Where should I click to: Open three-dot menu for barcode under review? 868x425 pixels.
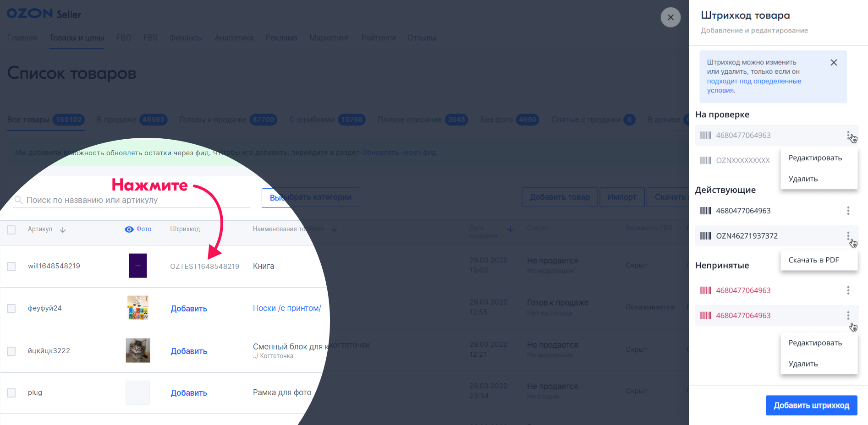pos(848,135)
